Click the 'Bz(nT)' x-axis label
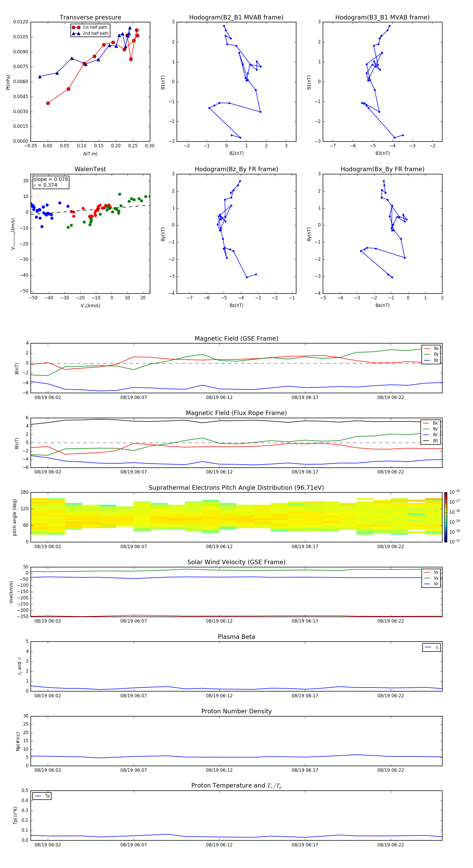This screenshot has width=473, height=868. click(236, 305)
